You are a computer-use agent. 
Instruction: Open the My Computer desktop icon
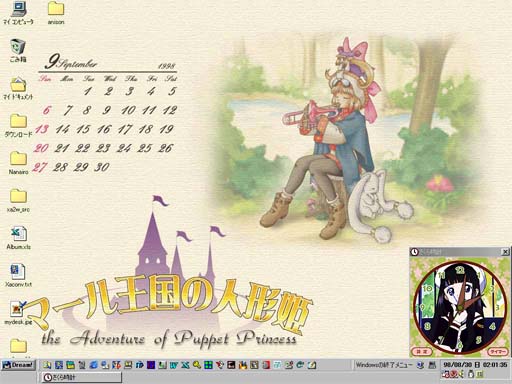(x=18, y=13)
